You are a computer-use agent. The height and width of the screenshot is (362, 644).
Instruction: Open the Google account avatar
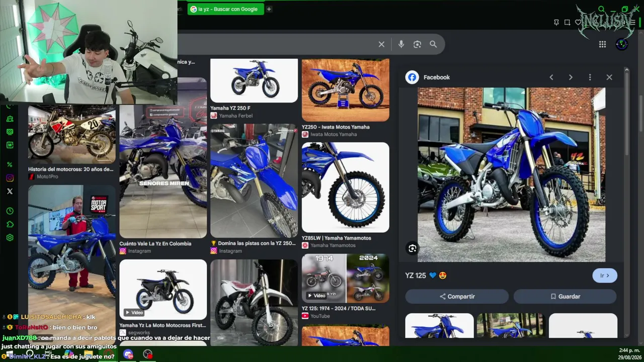click(622, 44)
